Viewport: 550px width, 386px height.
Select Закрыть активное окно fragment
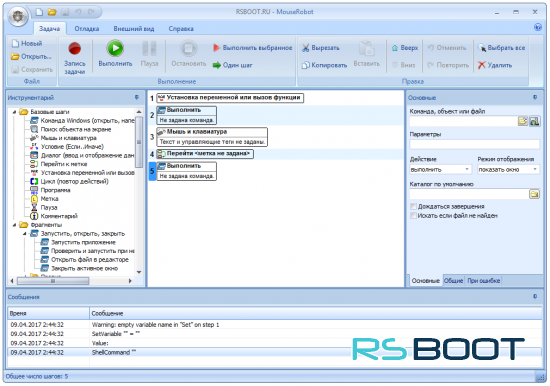coord(80,268)
